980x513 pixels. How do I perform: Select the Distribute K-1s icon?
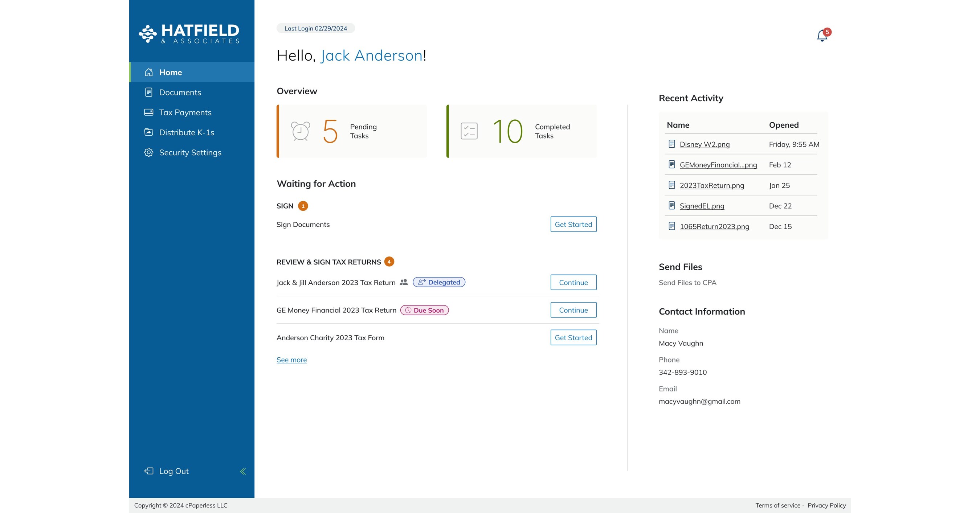pyautogui.click(x=149, y=132)
